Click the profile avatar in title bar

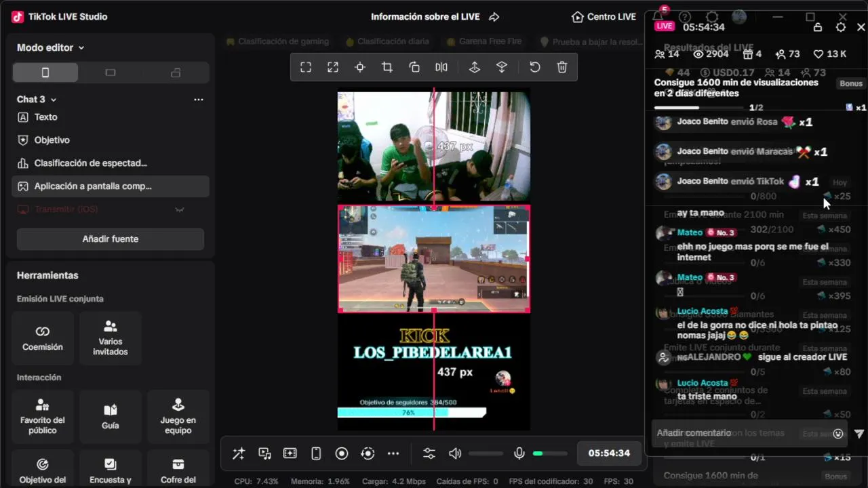coord(739,16)
